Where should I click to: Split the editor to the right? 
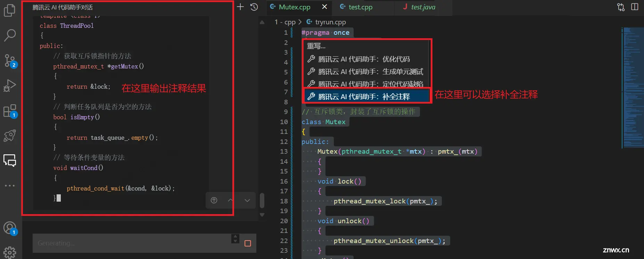(635, 7)
